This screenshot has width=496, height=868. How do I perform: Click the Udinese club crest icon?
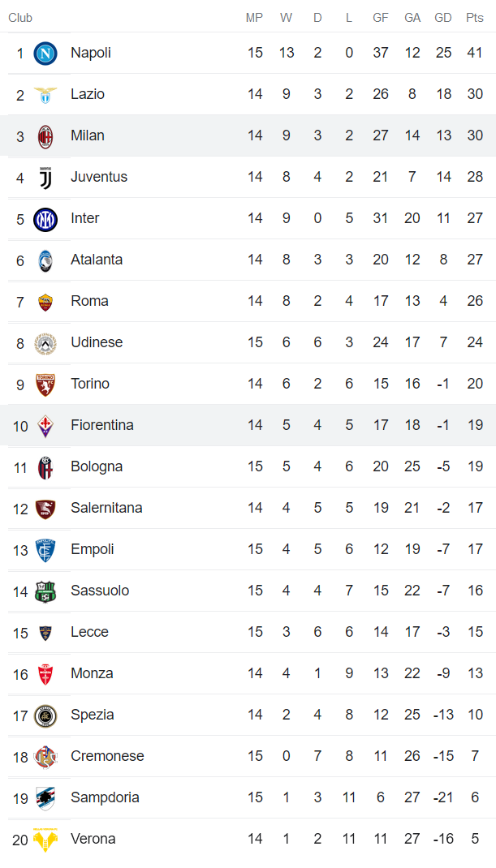45,343
